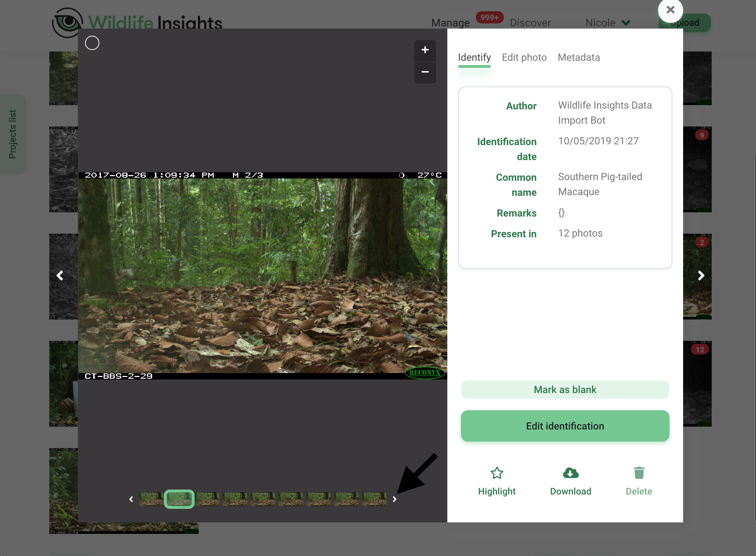Open the Manage menu
Image resolution: width=756 pixels, height=556 pixels.
click(450, 23)
